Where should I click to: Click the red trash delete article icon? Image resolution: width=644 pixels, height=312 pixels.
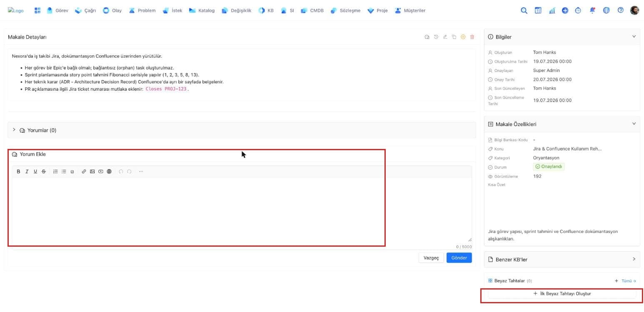tap(472, 37)
